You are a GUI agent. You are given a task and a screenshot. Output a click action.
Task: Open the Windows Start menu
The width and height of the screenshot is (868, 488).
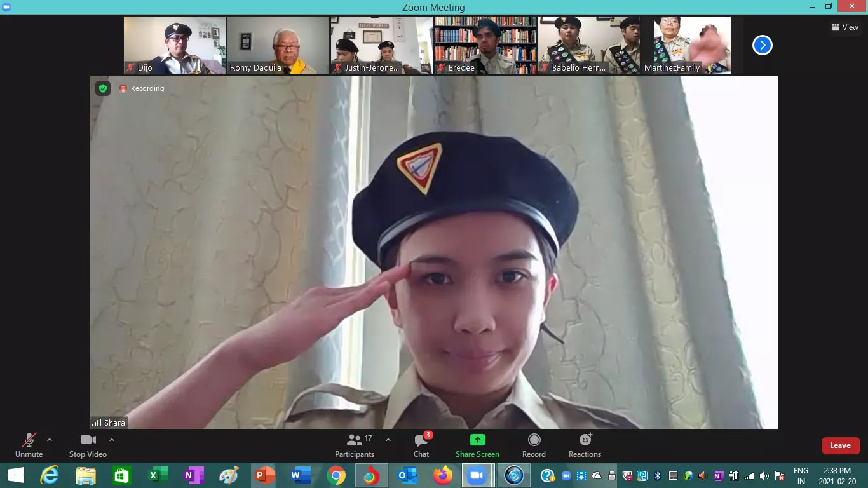(15, 475)
